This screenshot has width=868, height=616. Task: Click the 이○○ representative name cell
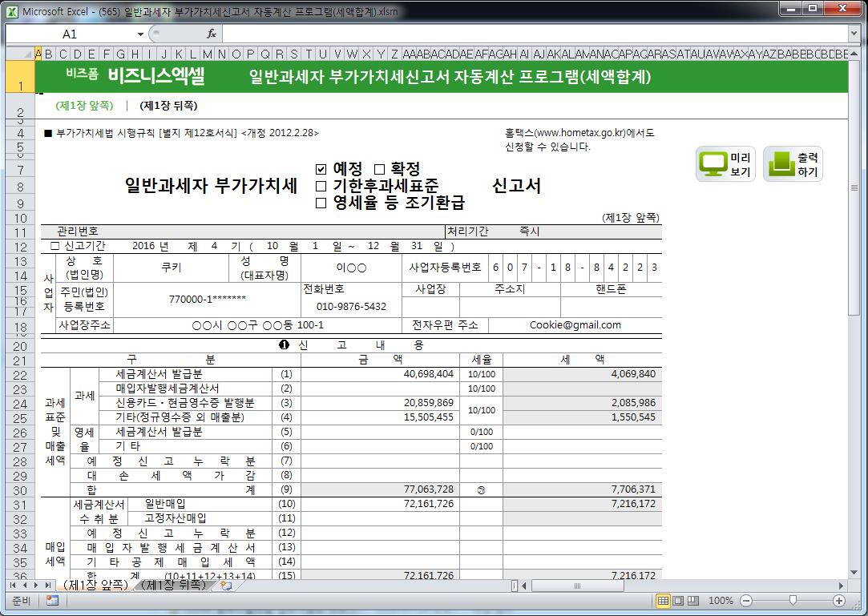351,268
